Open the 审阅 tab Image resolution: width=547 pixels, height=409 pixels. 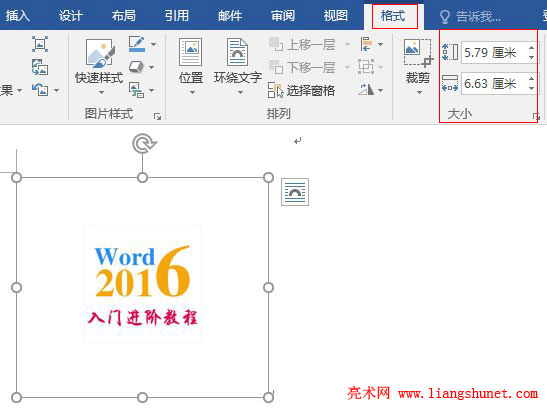point(283,16)
